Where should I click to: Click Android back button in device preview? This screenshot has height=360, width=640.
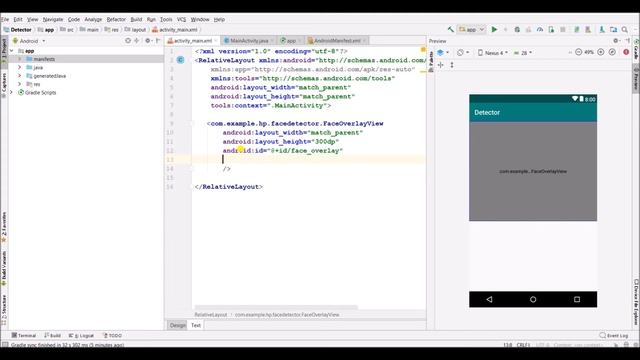(x=489, y=299)
